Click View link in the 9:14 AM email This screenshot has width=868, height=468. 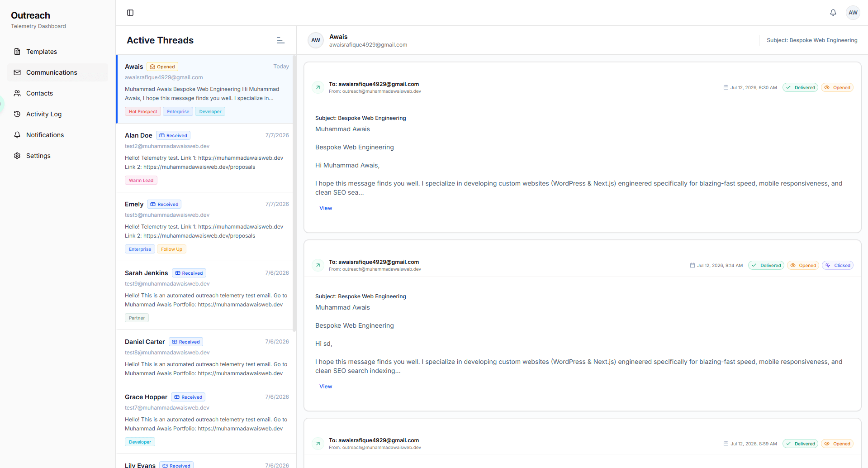tap(326, 387)
